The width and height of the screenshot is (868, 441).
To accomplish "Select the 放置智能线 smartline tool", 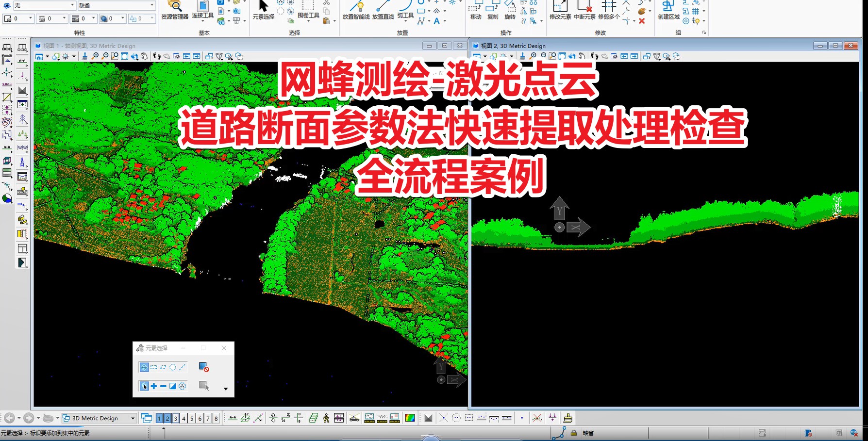I will [x=356, y=10].
